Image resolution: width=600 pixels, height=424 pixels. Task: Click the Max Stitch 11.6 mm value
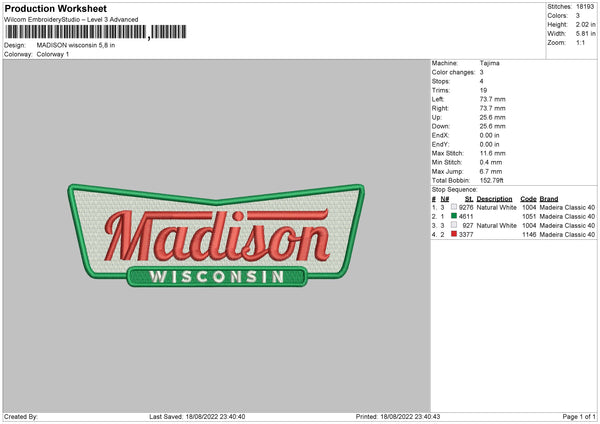coord(492,153)
